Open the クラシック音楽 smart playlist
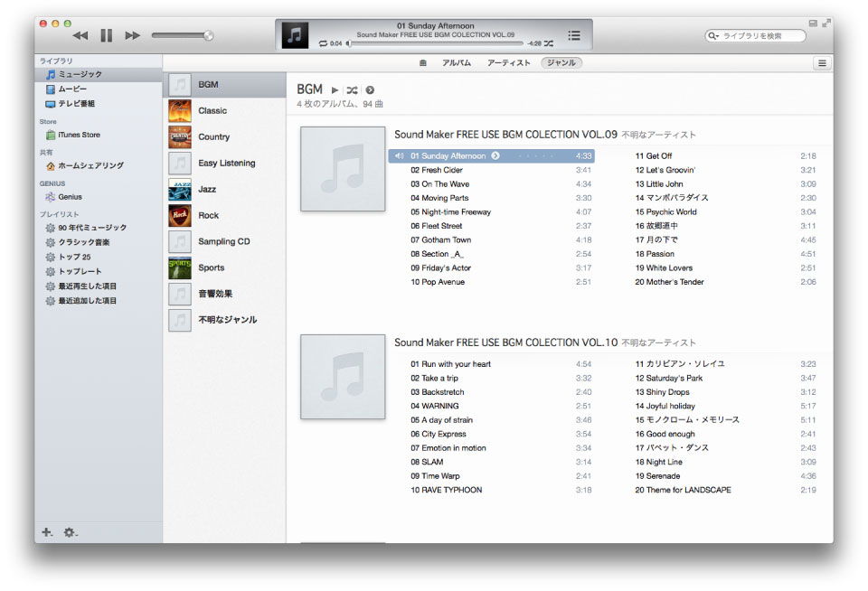This screenshot has height=591, width=868. (99, 242)
